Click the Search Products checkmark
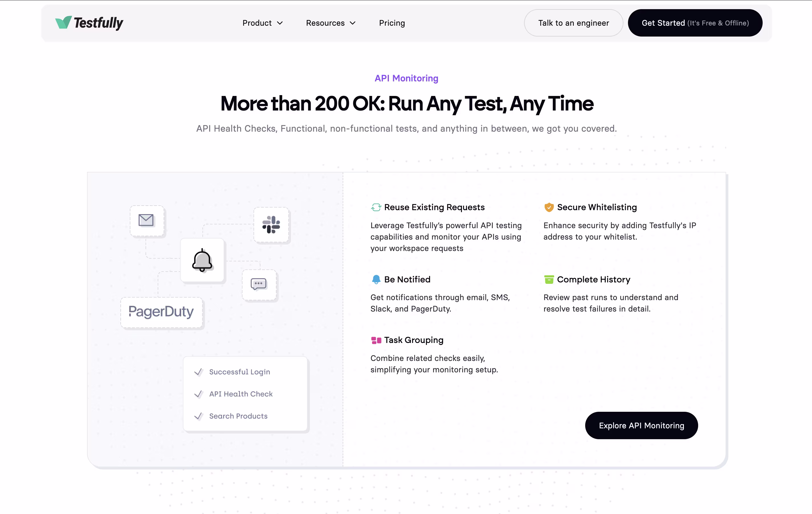The width and height of the screenshot is (812, 514). pyautogui.click(x=198, y=416)
